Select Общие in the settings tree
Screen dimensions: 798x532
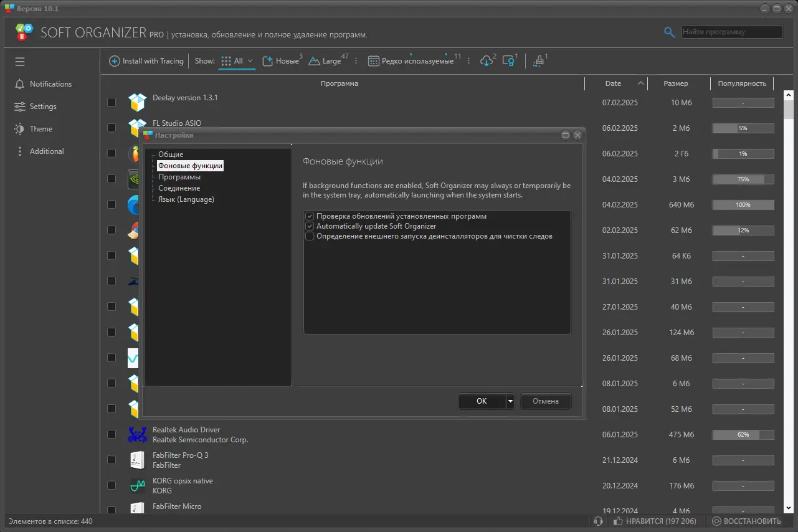[171, 154]
